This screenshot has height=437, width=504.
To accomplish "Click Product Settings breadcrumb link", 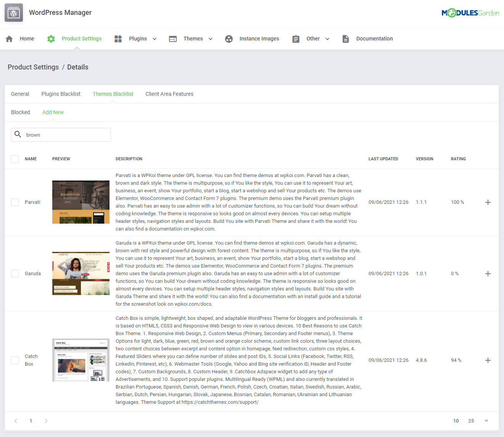I will 33,67.
